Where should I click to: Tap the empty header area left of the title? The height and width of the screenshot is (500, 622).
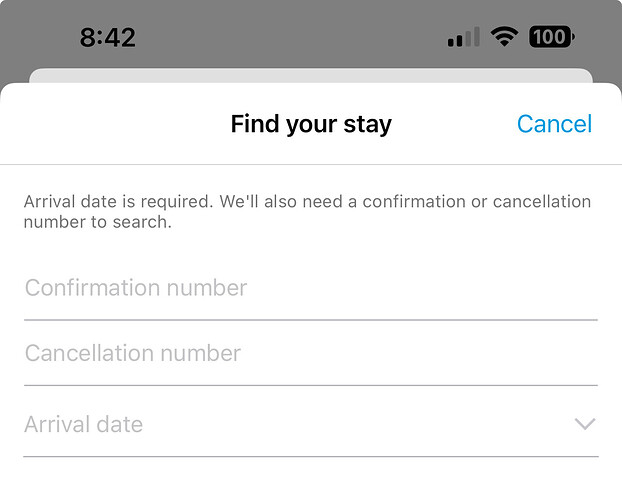point(115,124)
